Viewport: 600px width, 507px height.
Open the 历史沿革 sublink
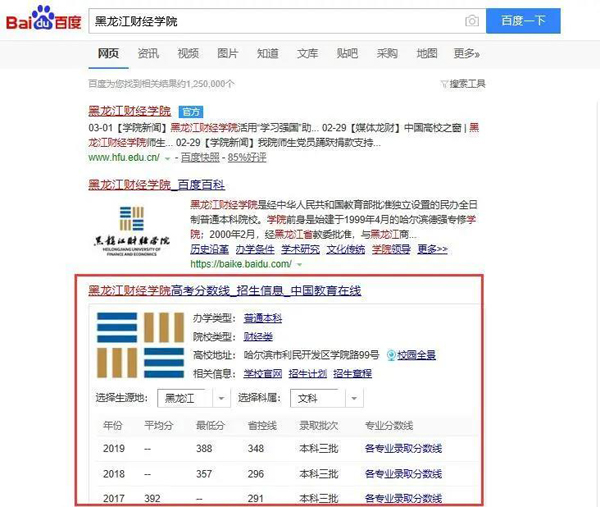(210, 249)
